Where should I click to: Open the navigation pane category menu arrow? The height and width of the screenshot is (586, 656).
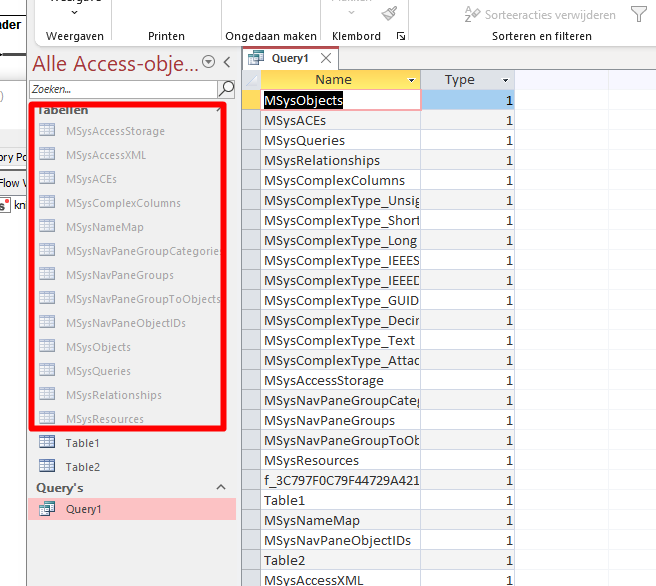tap(208, 62)
